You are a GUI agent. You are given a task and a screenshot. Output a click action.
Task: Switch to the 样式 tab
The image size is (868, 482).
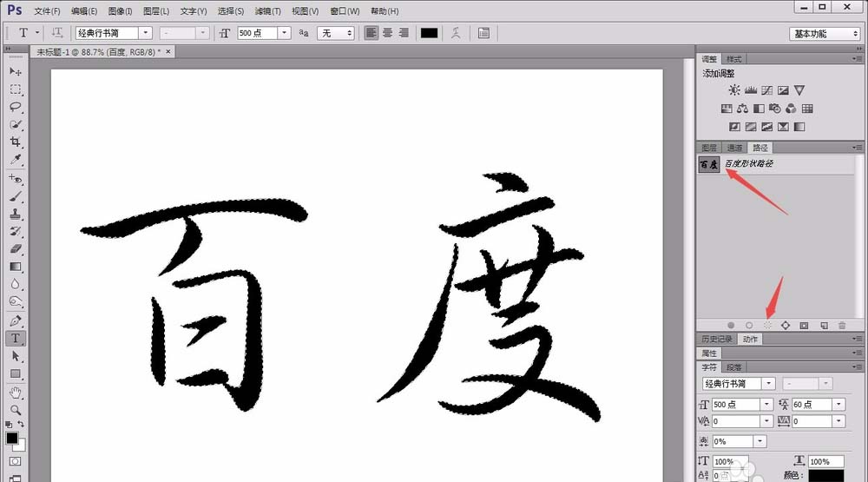(x=734, y=59)
